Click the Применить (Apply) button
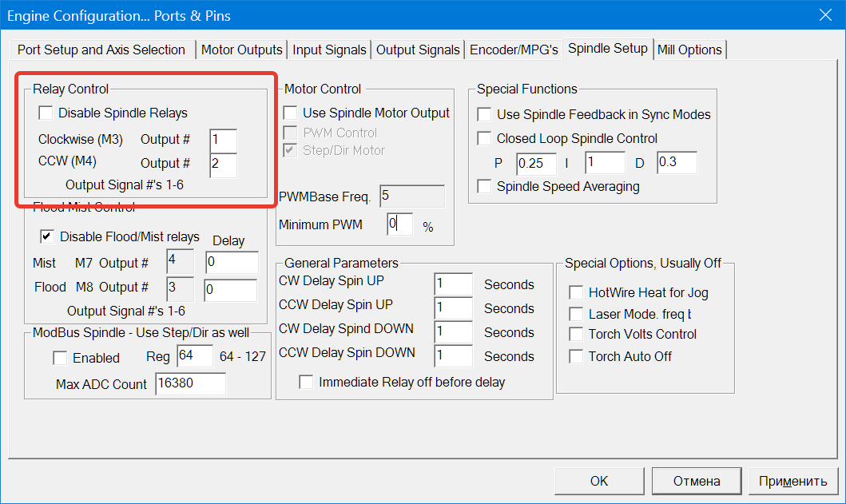This screenshot has height=504, width=846. coord(792,481)
